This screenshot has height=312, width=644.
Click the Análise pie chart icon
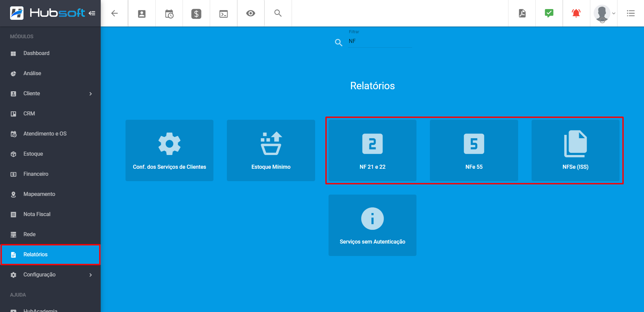tap(13, 74)
